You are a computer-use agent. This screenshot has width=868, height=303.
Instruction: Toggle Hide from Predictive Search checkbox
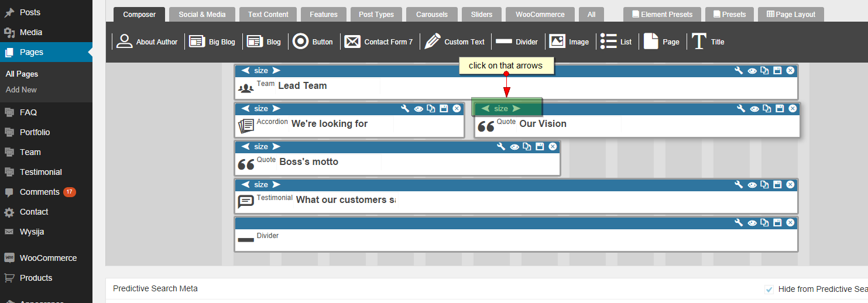coord(769,289)
